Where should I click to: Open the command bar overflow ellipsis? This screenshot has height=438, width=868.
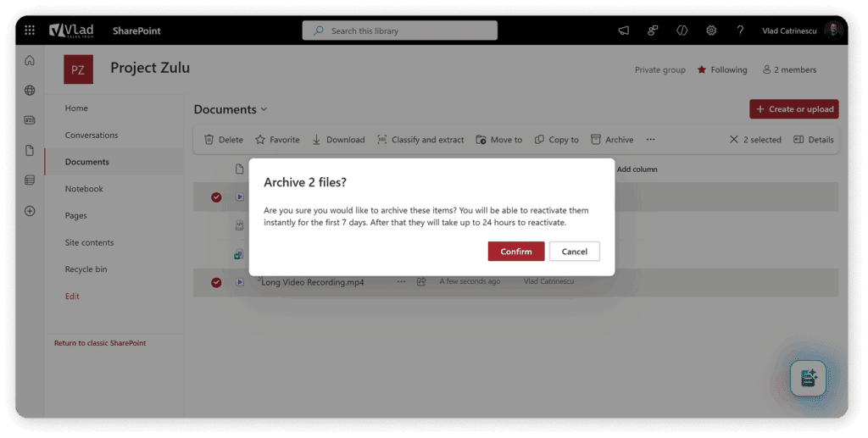650,139
